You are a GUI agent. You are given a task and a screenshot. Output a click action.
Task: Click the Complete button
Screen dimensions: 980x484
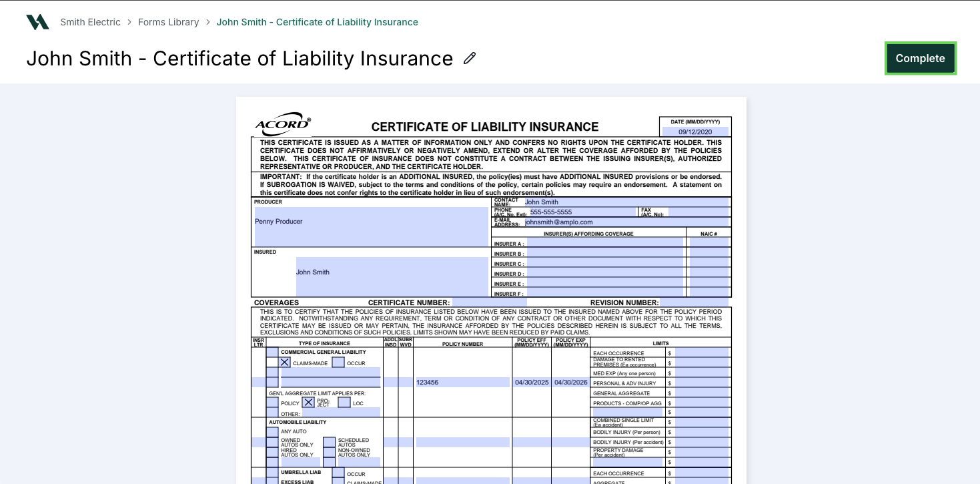[920, 58]
